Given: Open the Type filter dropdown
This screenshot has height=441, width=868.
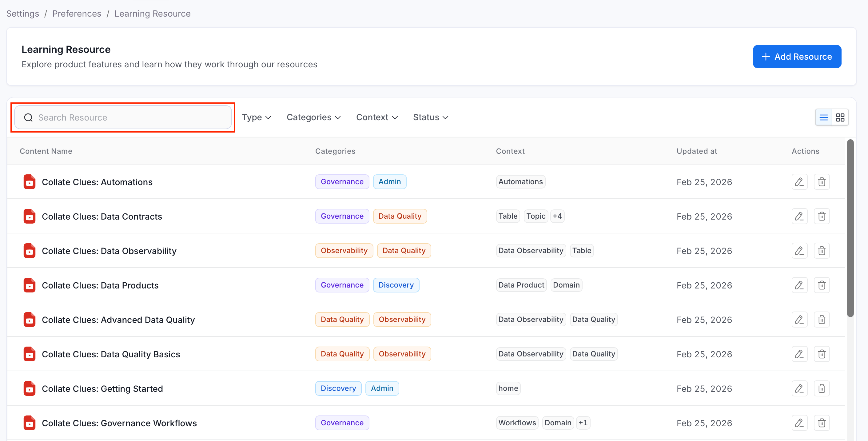Looking at the screenshot, I should click(x=257, y=117).
